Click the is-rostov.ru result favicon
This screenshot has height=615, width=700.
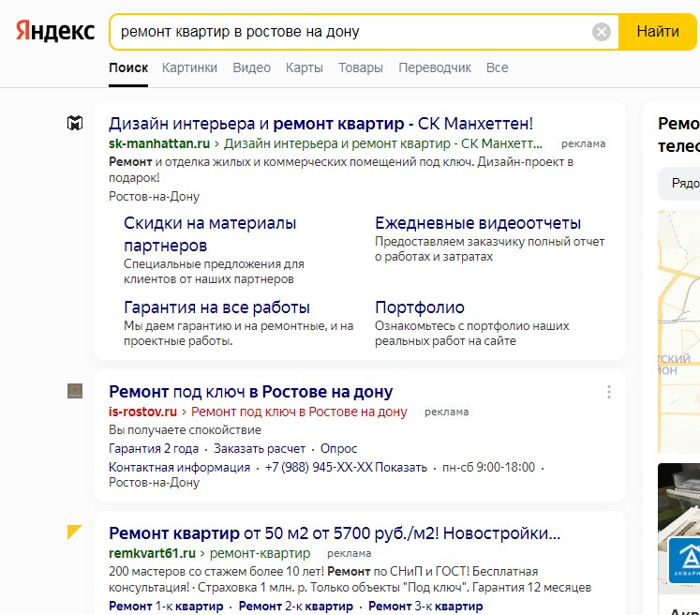tap(75, 391)
